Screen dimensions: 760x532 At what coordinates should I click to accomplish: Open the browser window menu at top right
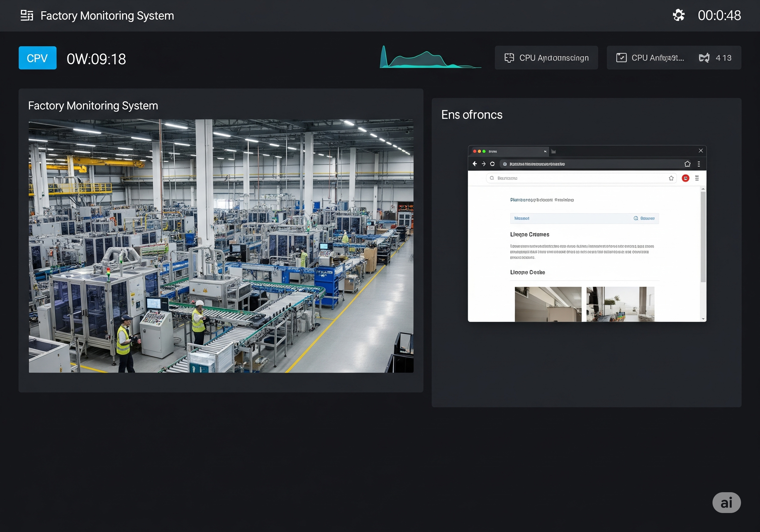[x=699, y=164]
